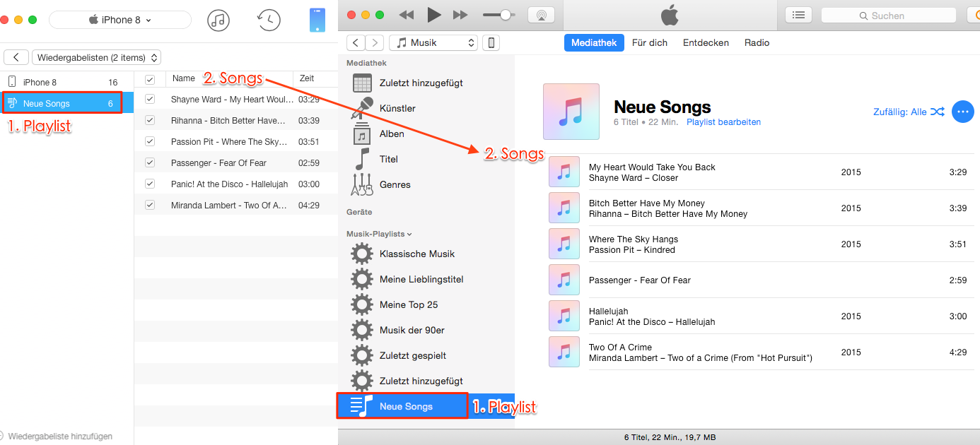Toggle checkbox for Panic! At the Disco - Hallelujah
The width and height of the screenshot is (980, 445).
pyautogui.click(x=150, y=184)
